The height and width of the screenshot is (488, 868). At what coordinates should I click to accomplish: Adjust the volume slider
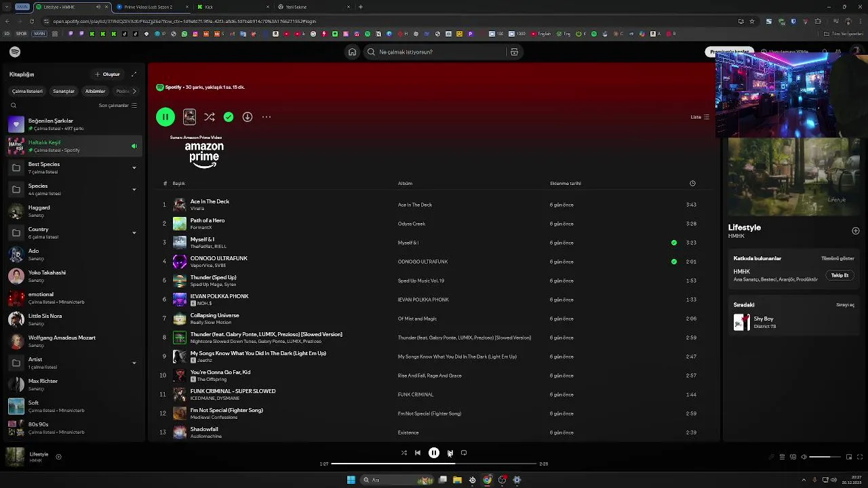tap(825, 457)
